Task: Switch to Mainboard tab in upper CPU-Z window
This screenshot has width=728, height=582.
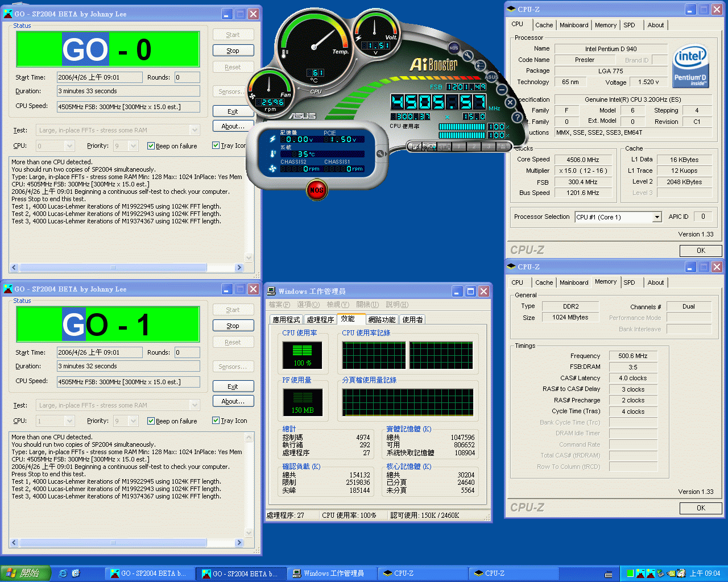Action: pos(574,25)
